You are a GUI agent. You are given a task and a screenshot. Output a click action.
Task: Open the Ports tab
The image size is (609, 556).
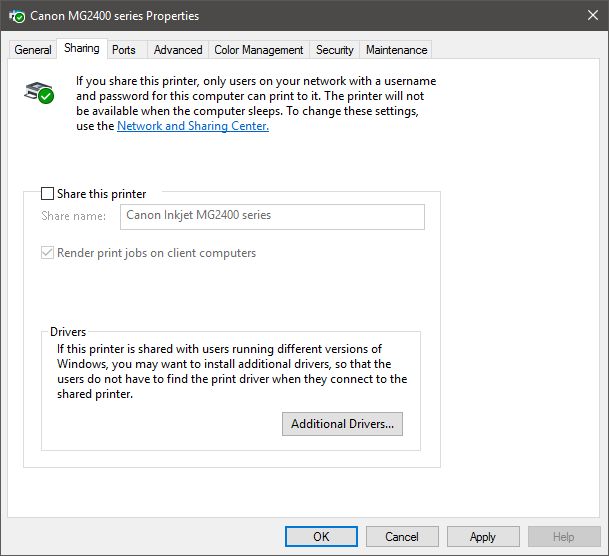(124, 50)
